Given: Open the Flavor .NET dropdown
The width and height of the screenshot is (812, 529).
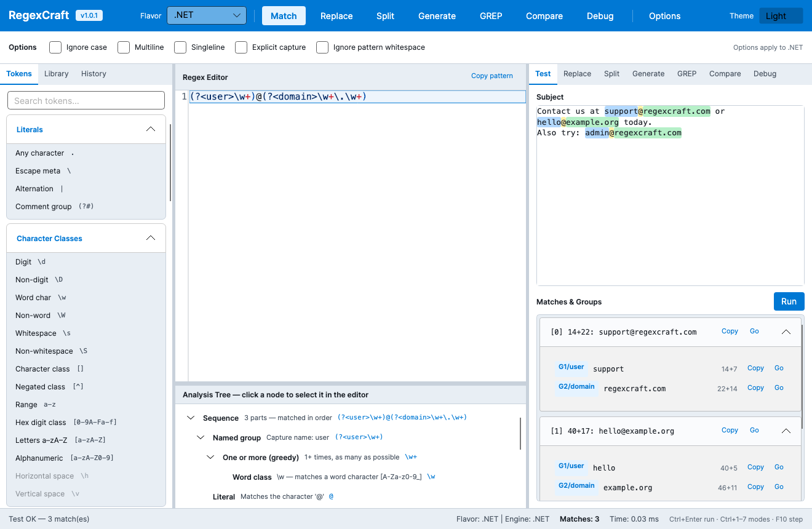Looking at the screenshot, I should [207, 15].
